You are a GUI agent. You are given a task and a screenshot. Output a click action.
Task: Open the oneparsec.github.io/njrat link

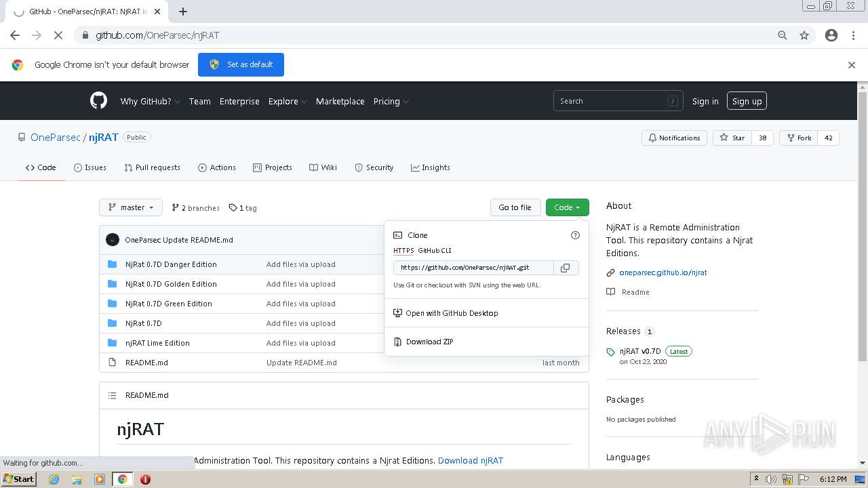coord(663,272)
